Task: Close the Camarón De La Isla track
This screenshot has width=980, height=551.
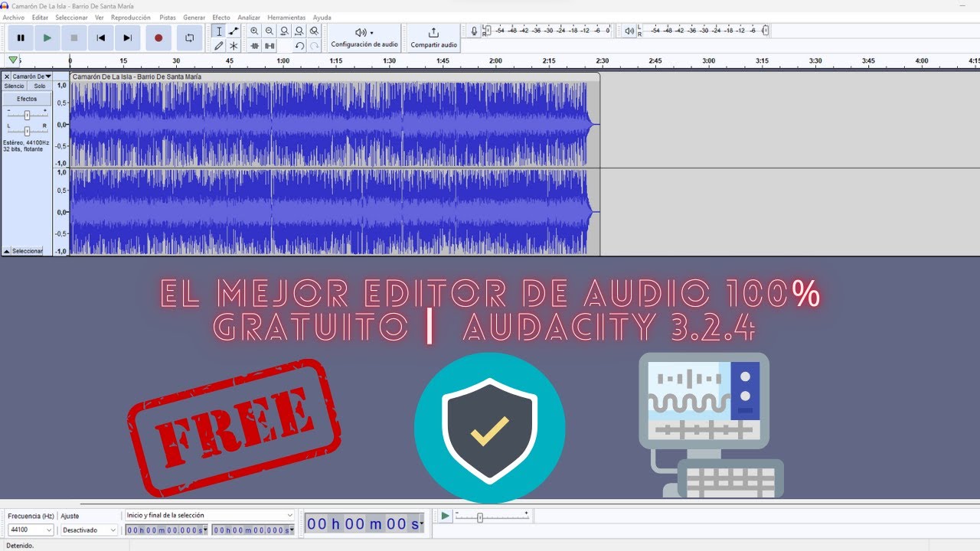Action: 7,77
